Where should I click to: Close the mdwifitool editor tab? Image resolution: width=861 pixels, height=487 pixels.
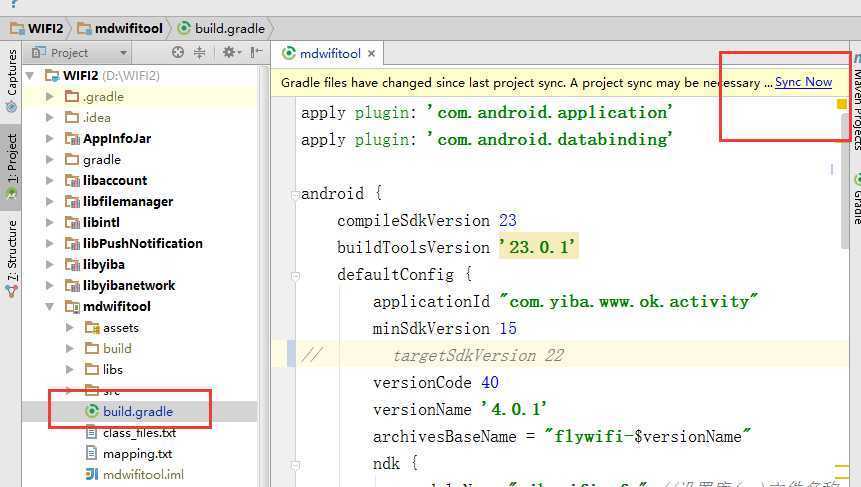coord(372,54)
